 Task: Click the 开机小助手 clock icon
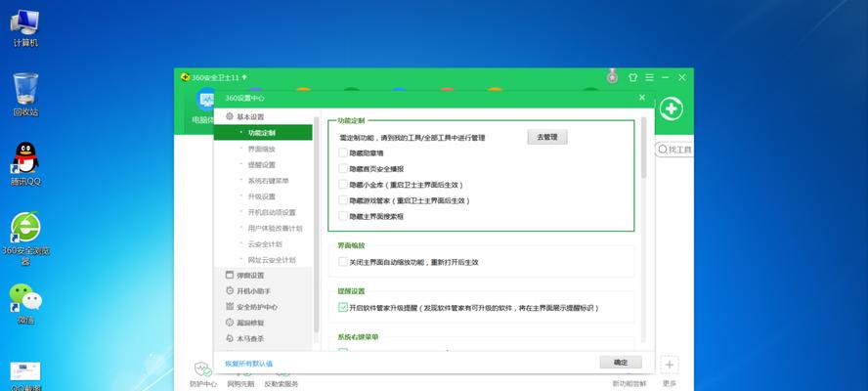pyautogui.click(x=230, y=290)
